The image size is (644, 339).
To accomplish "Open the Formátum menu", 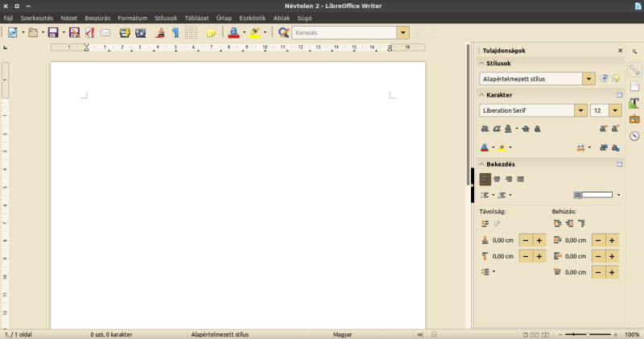I will click(x=132, y=17).
